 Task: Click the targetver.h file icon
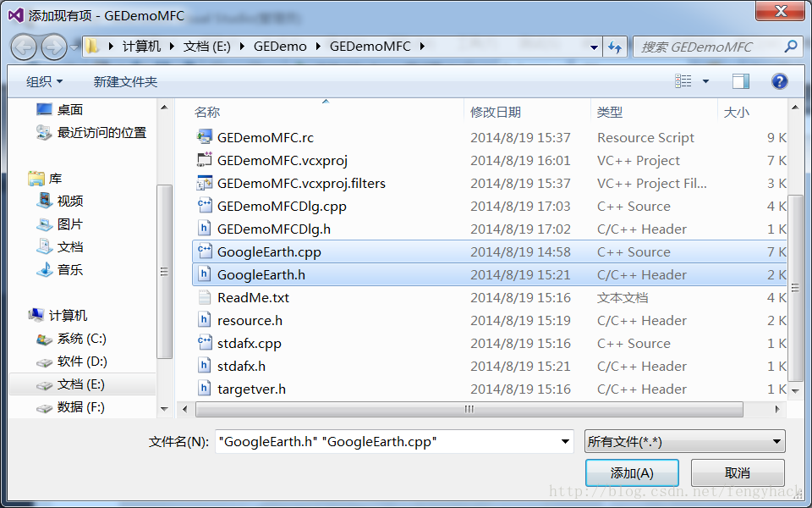(x=205, y=389)
